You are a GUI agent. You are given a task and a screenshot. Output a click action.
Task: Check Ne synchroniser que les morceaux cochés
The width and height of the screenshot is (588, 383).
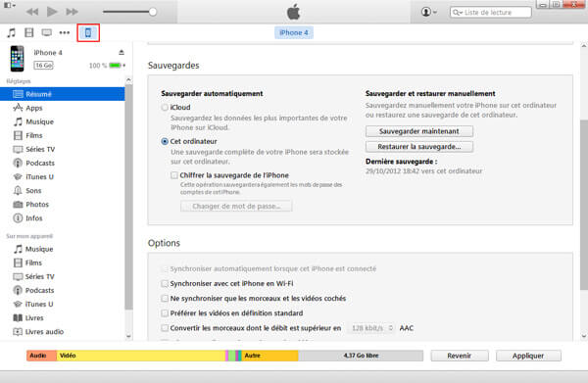click(x=165, y=299)
